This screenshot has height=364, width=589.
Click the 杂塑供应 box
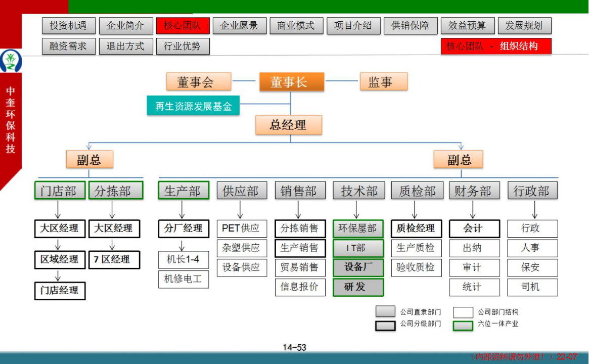pyautogui.click(x=242, y=248)
